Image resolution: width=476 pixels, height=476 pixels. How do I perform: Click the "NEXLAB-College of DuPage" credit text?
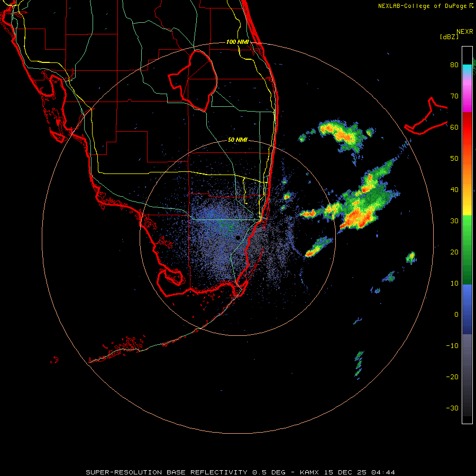coord(423,6)
